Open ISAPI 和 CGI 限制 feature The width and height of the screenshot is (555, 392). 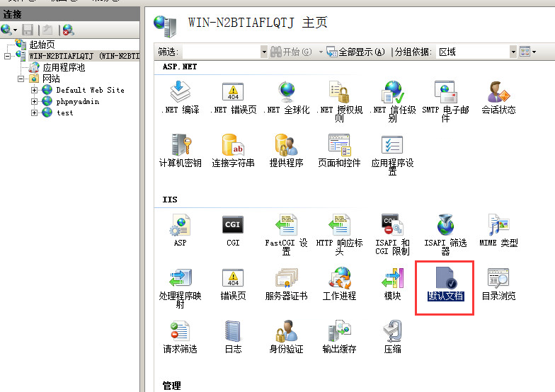[x=392, y=234]
